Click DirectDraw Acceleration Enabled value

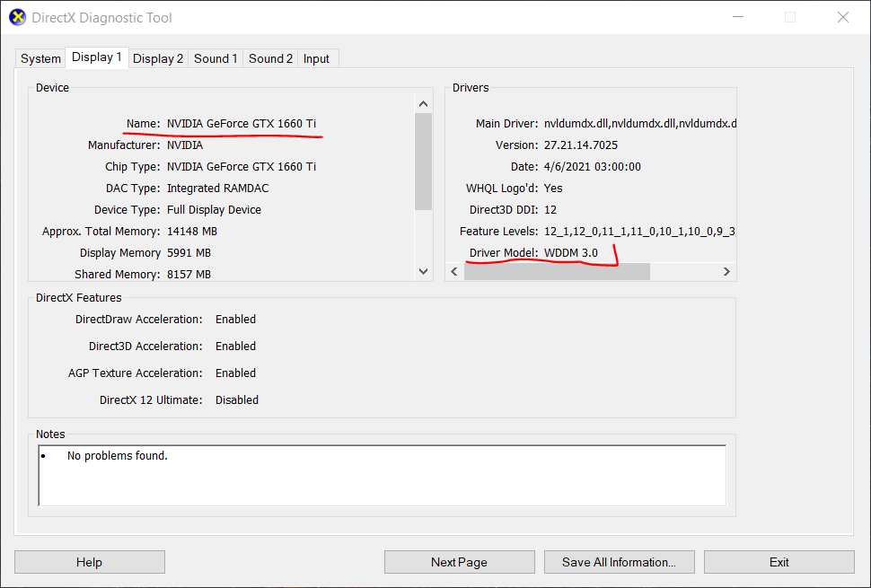coord(235,320)
